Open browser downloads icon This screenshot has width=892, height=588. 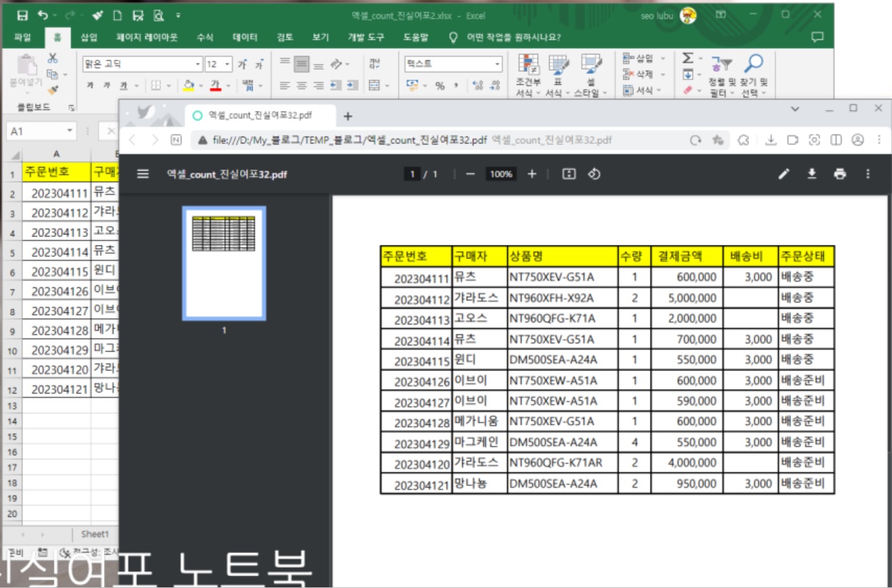(x=771, y=140)
